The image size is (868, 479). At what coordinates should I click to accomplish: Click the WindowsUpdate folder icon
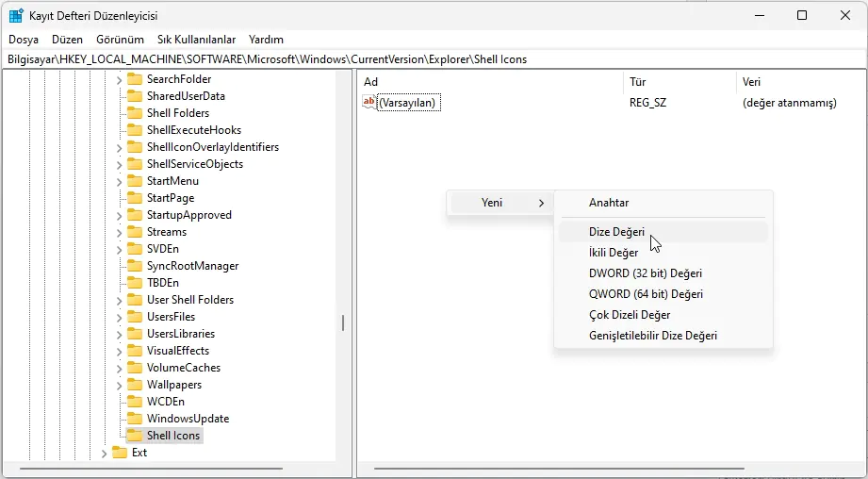click(x=134, y=419)
